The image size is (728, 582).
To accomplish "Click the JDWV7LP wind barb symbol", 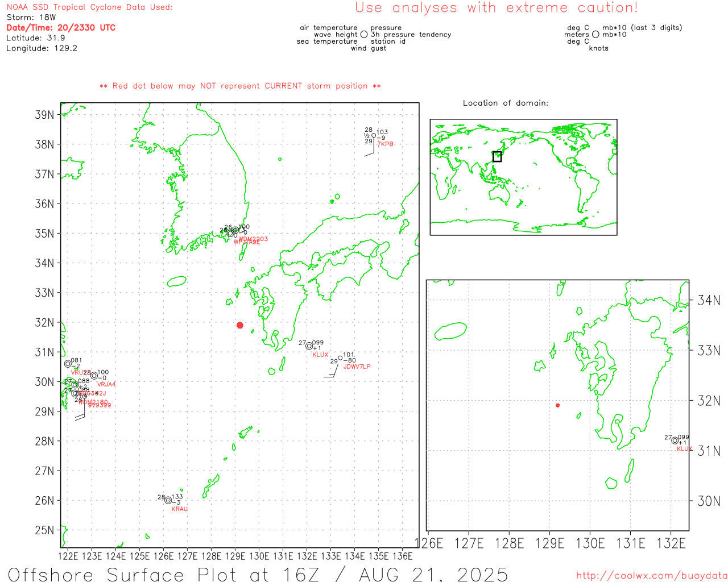I will tap(332, 371).
